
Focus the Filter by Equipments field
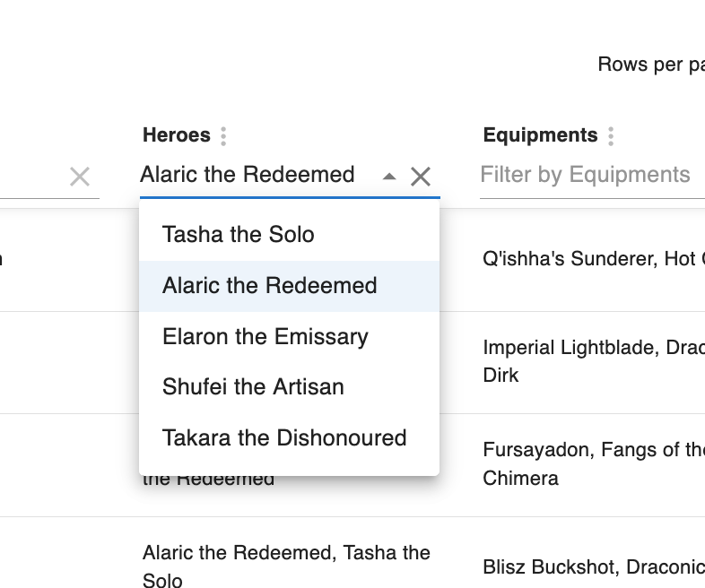pyautogui.click(x=587, y=175)
